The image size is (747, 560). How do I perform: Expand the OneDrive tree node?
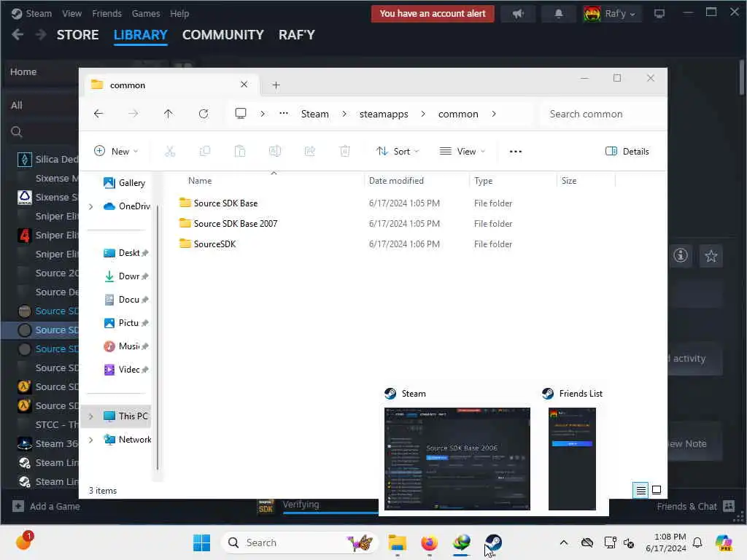click(x=90, y=206)
